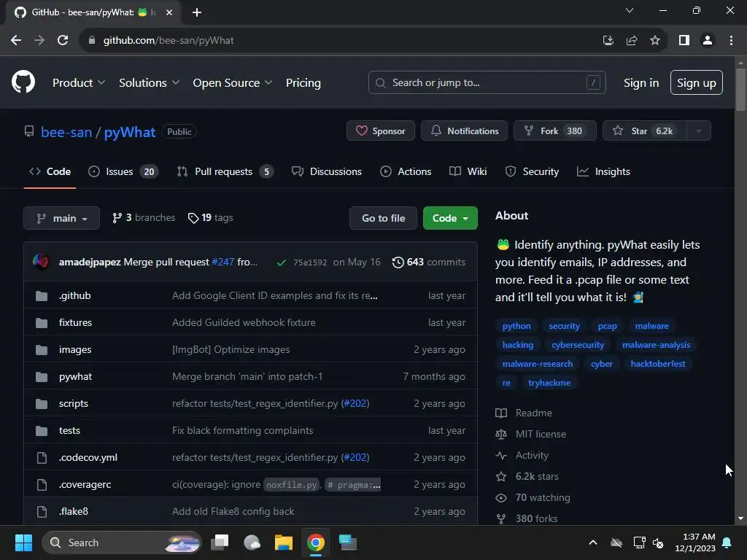The height and width of the screenshot is (560, 747).
Task: Click Go to file button
Action: (384, 218)
